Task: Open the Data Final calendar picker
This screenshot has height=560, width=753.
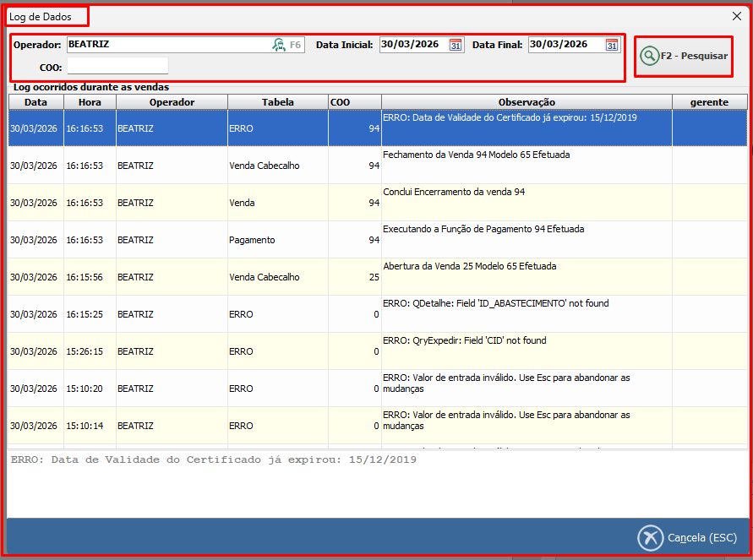Action: click(x=612, y=45)
